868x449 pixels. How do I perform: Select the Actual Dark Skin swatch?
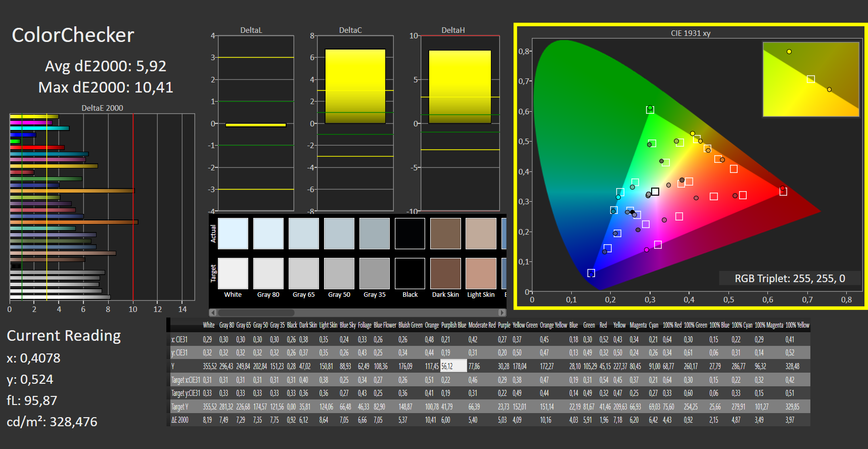coord(445,234)
